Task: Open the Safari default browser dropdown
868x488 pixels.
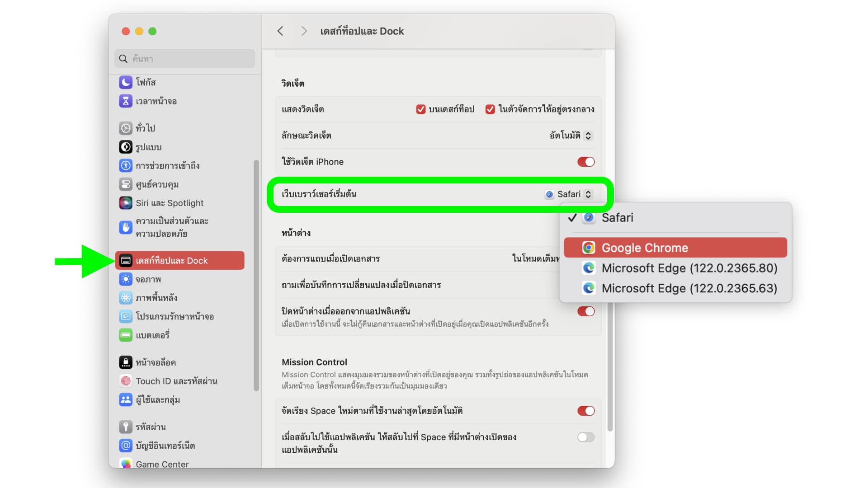Action: pyautogui.click(x=570, y=194)
